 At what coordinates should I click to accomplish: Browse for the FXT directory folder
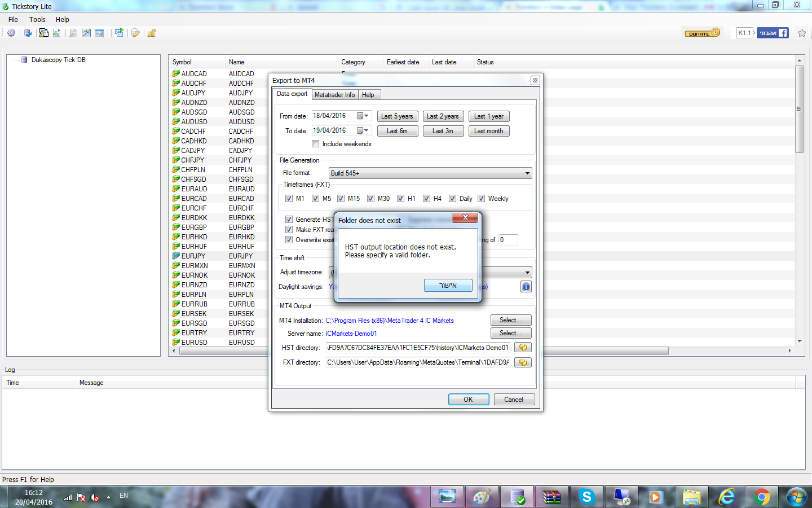tap(523, 362)
